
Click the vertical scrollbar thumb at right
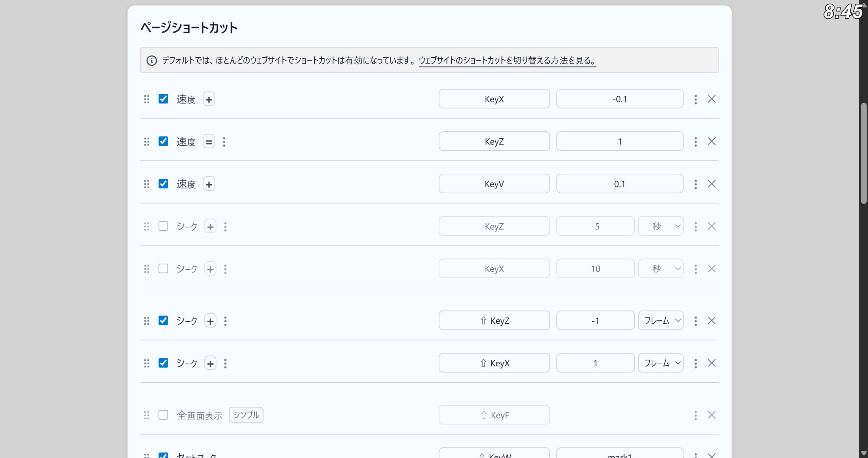(x=864, y=153)
